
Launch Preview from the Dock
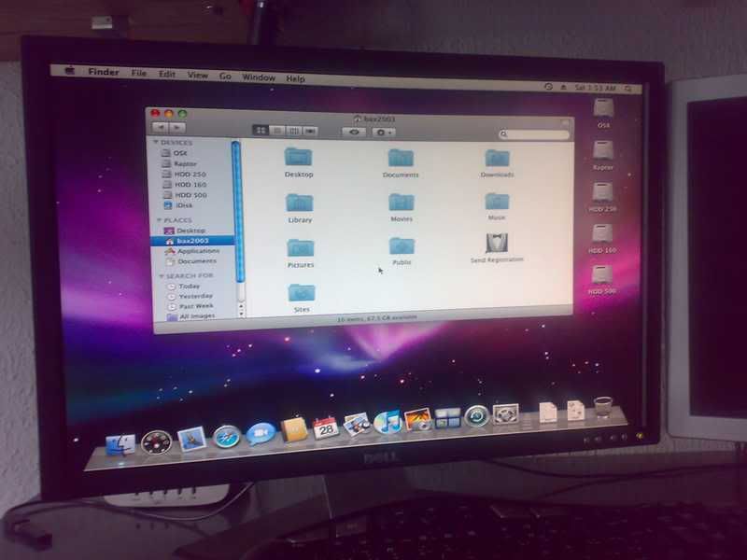click(357, 425)
